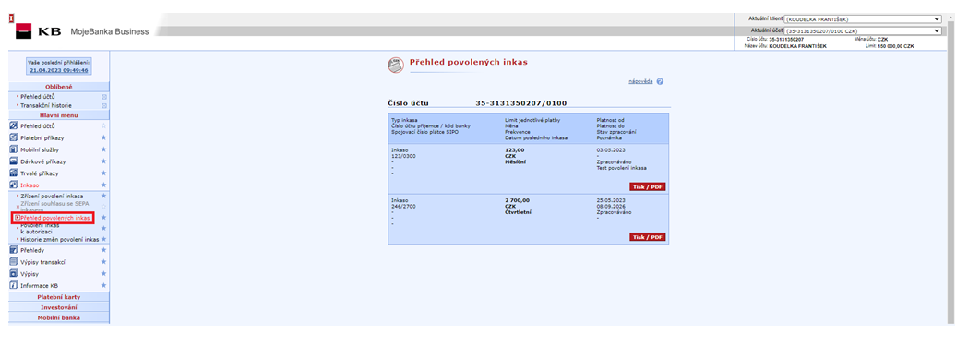The image size is (980, 346).
Task: Toggle favorite star for Přehledy
Action: point(103,250)
